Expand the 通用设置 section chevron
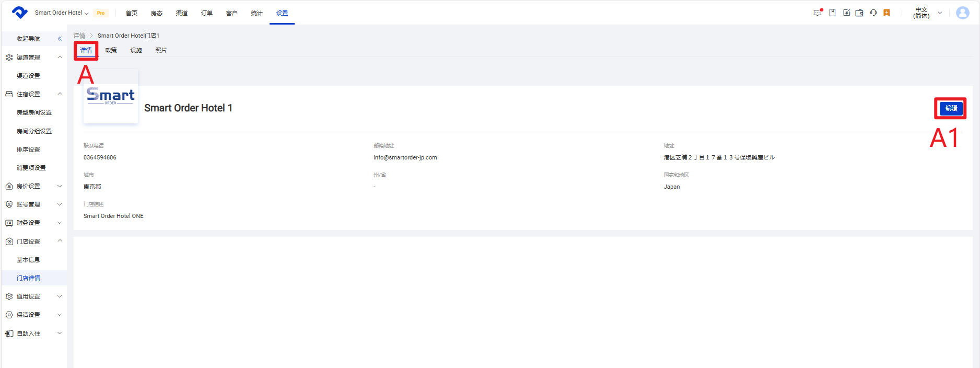 point(60,296)
